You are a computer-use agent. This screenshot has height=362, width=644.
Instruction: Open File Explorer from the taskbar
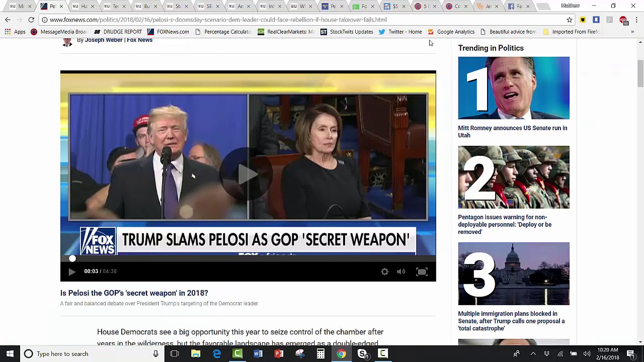click(196, 354)
